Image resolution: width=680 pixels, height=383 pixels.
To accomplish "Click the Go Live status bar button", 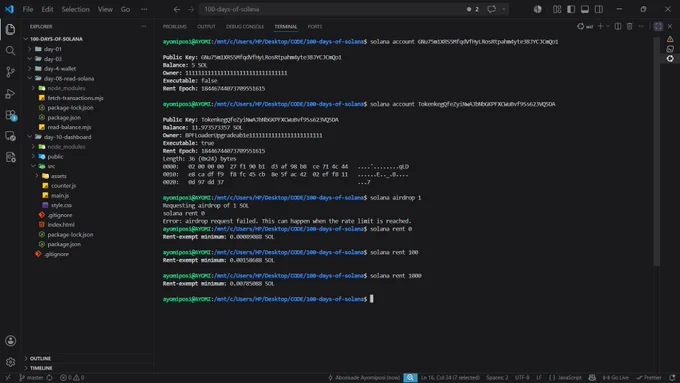I will pos(615,378).
